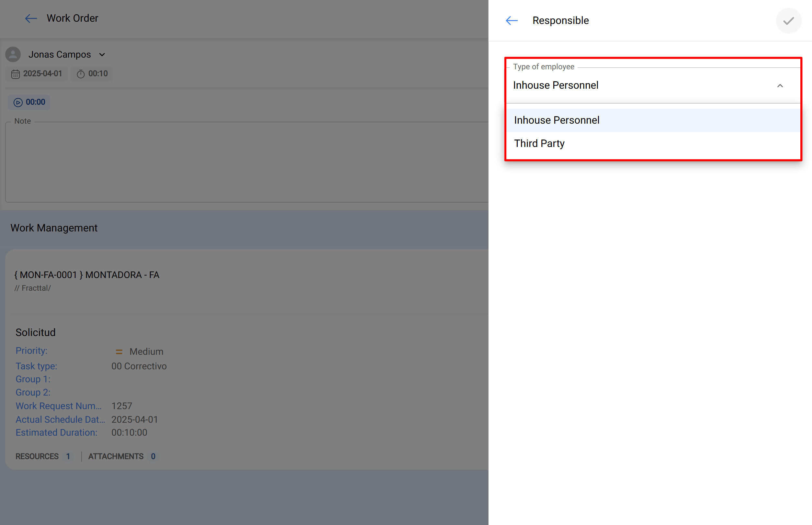
Task: Click the Work Management heading
Action: (x=54, y=228)
